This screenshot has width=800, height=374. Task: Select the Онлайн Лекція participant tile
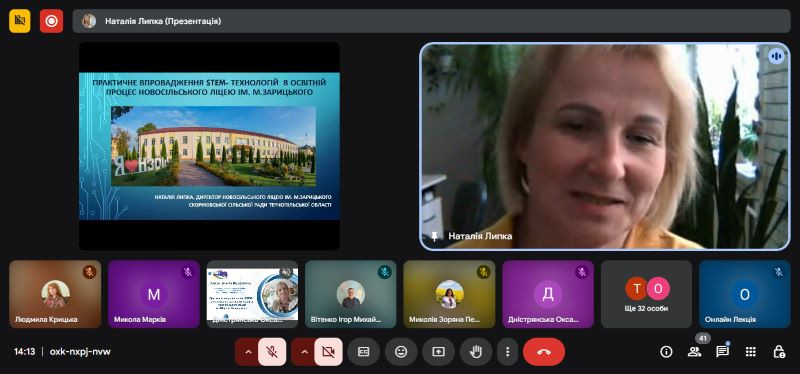click(x=745, y=294)
